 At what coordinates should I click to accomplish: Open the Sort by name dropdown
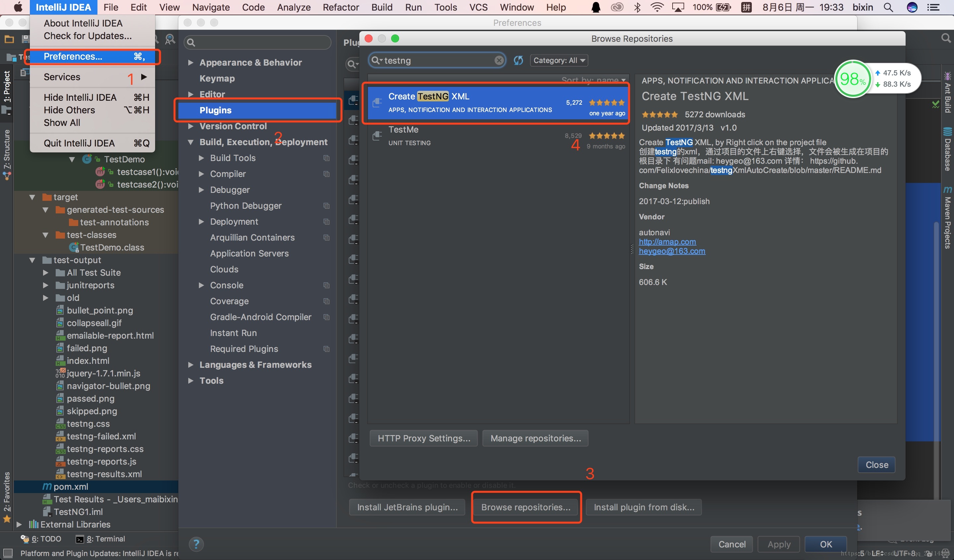coord(593,80)
